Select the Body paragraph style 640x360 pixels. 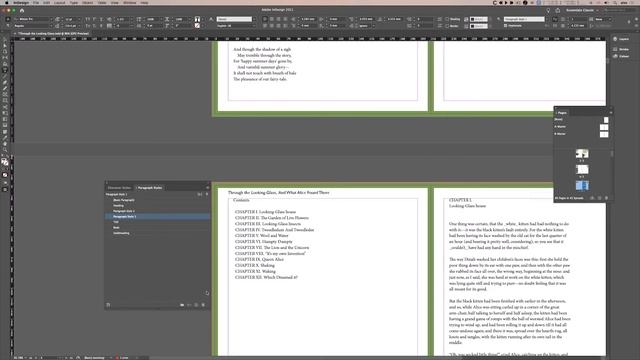click(x=158, y=228)
